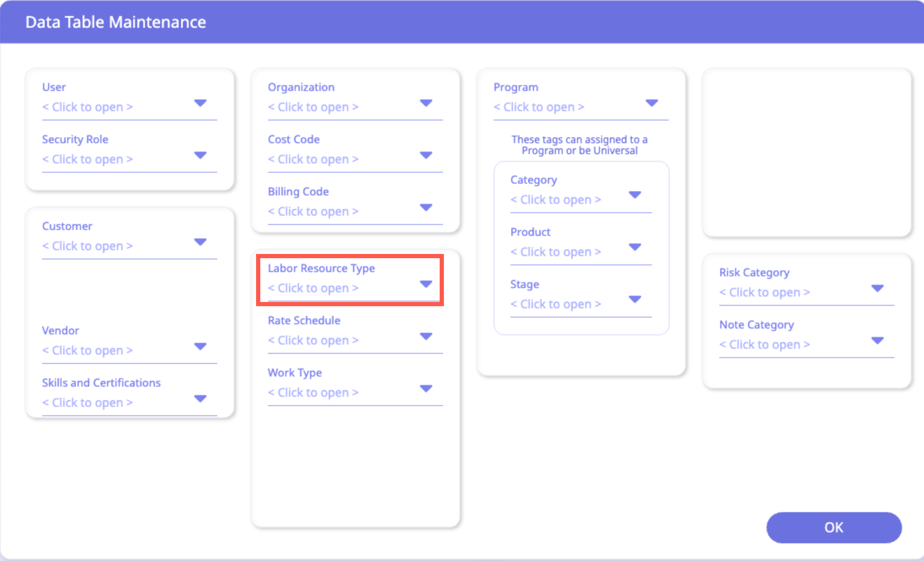
Task: Click Billing Code dropdown arrow
Action: pos(426,208)
